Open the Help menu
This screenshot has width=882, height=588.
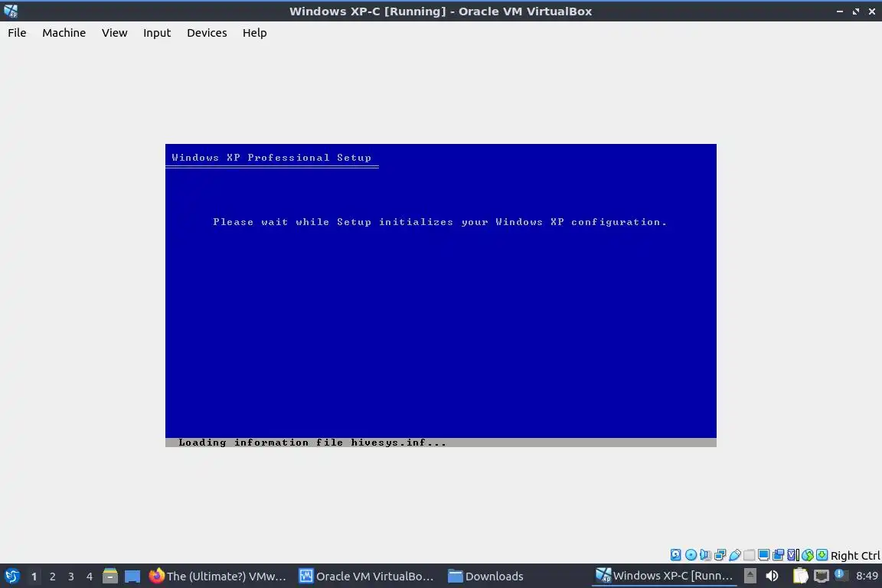[x=254, y=33]
